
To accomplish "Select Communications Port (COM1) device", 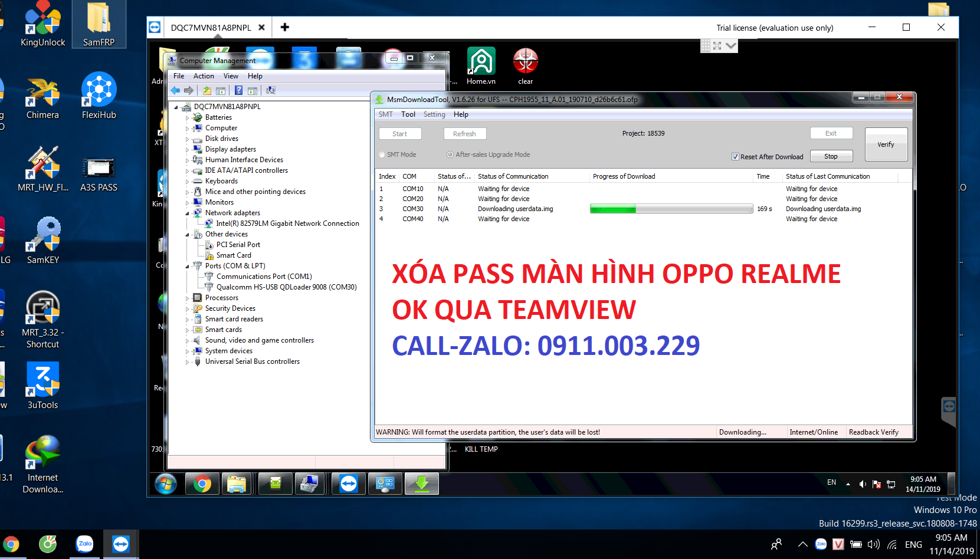I will (264, 277).
